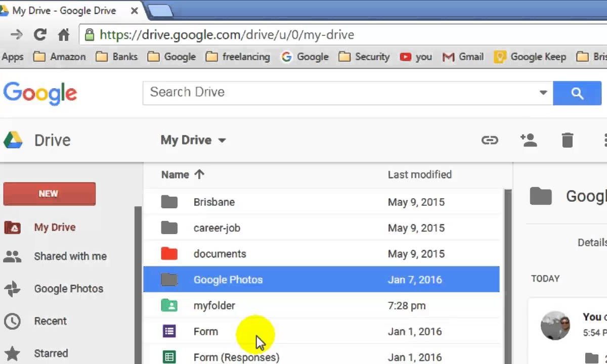Select Google Photos in the sidebar
Screen dimensions: 607x364
click(69, 289)
